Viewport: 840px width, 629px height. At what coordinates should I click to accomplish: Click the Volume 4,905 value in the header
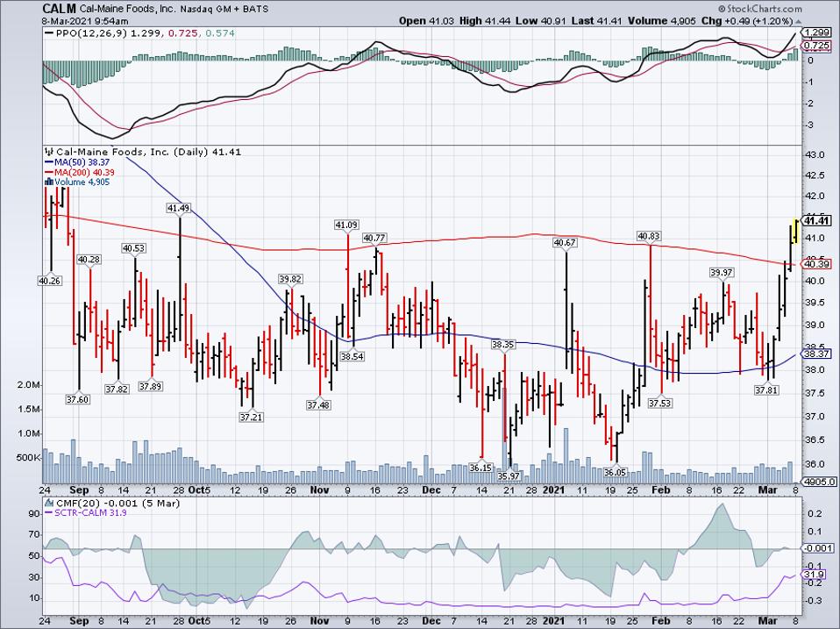[661, 21]
